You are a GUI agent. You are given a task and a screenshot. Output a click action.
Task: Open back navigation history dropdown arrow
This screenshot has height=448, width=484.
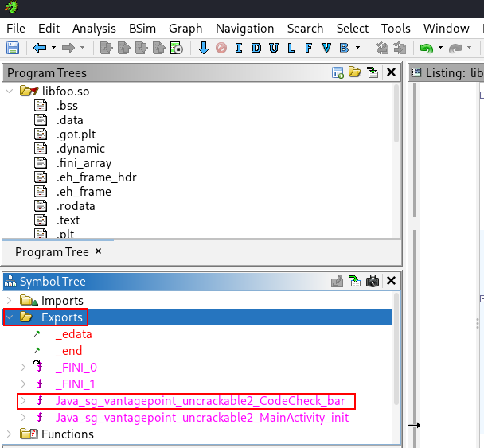[x=53, y=48]
